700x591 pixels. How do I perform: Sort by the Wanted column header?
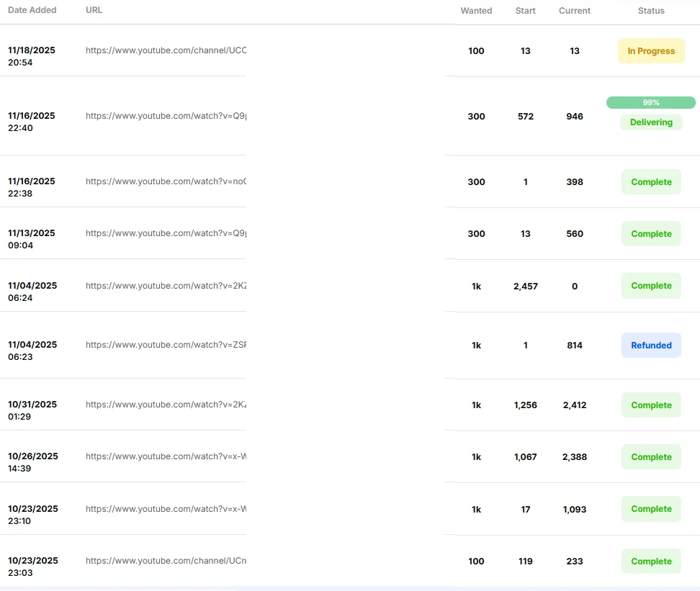click(476, 11)
